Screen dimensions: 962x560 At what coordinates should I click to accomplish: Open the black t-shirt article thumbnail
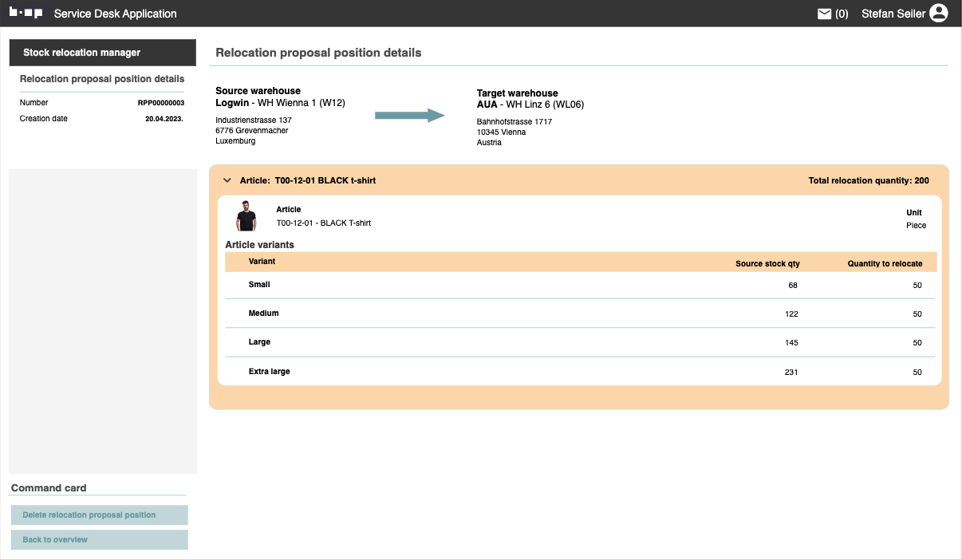coord(246,216)
